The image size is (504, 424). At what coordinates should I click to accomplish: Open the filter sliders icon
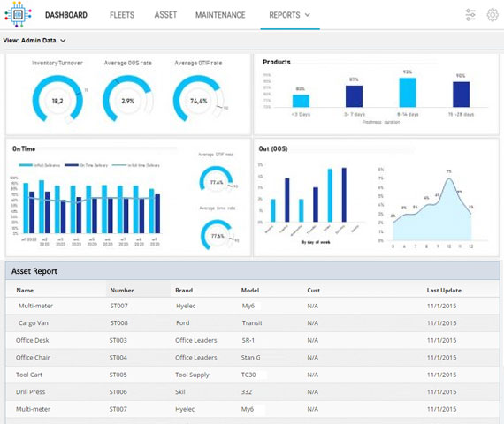[x=470, y=15]
